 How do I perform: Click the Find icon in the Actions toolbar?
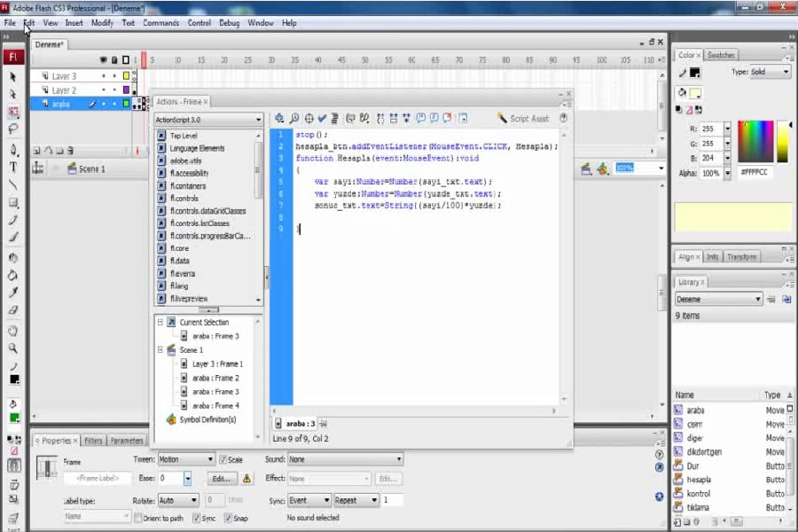(x=294, y=119)
